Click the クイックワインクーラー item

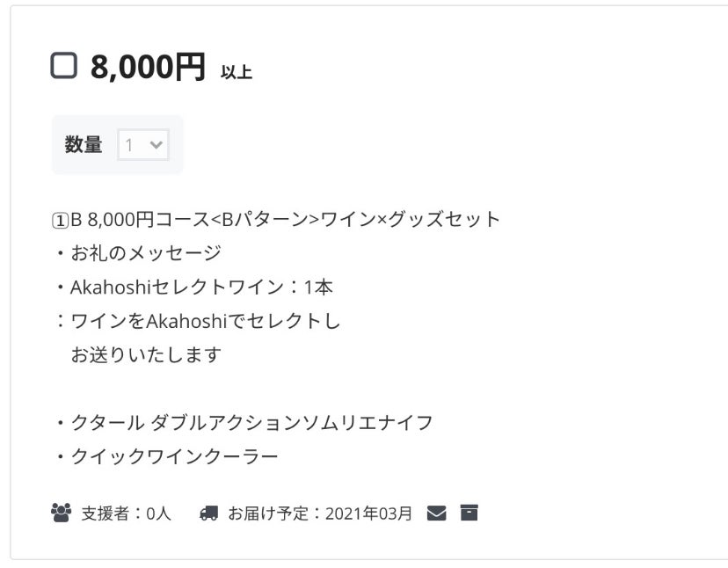point(174,456)
